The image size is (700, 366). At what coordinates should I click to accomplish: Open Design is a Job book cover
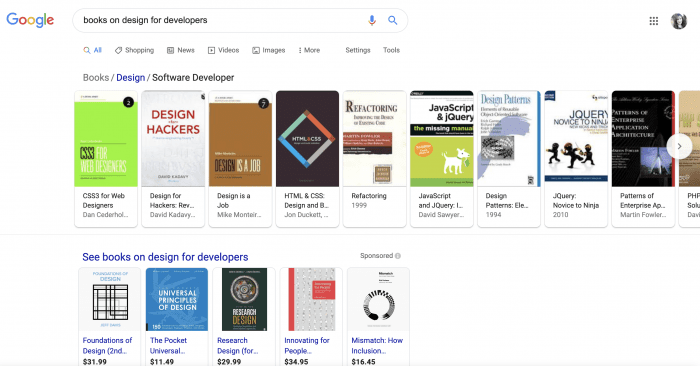240,139
